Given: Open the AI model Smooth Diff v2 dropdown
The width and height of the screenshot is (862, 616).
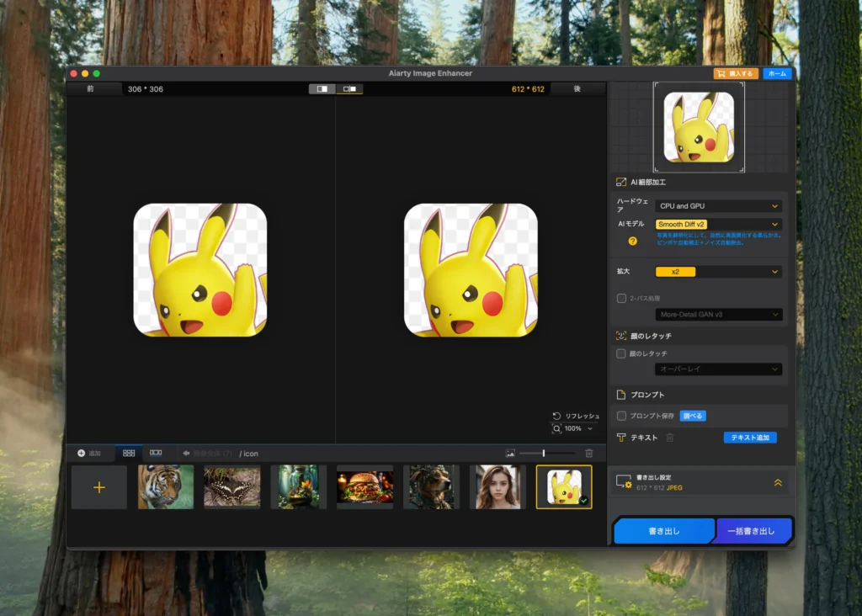Looking at the screenshot, I should pyautogui.click(x=718, y=225).
